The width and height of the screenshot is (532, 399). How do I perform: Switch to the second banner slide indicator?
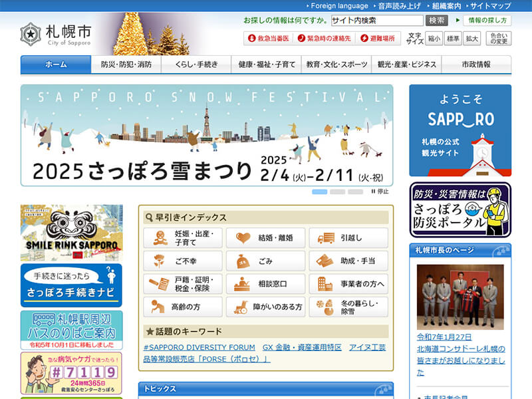click(337, 192)
